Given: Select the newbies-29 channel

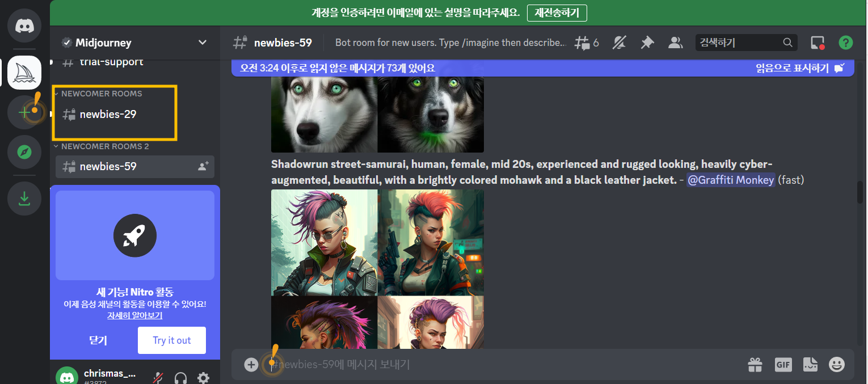Looking at the screenshot, I should 107,113.
